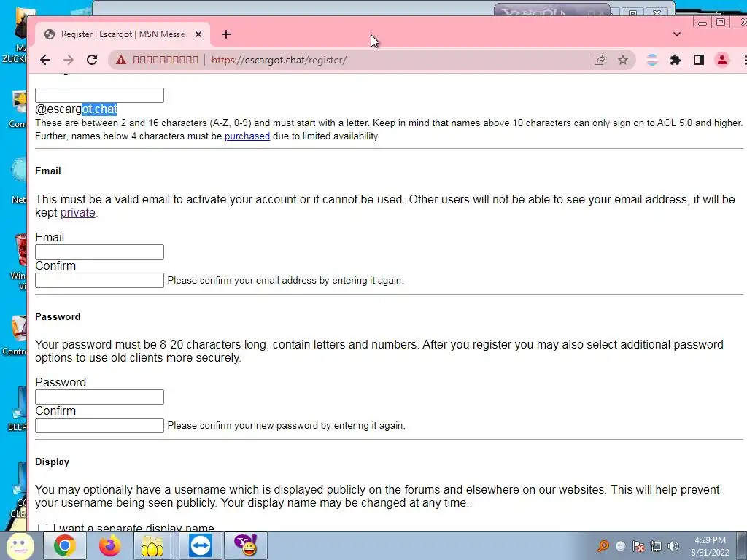This screenshot has width=747, height=560.
Task: Open a new tab with plus button
Action: [x=226, y=34]
